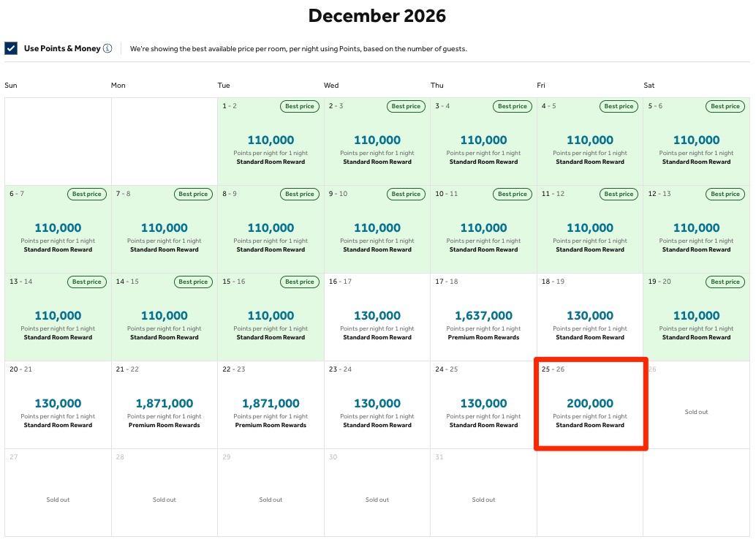
Task: Select December 17 with Premium Room Rewards
Action: 483,316
